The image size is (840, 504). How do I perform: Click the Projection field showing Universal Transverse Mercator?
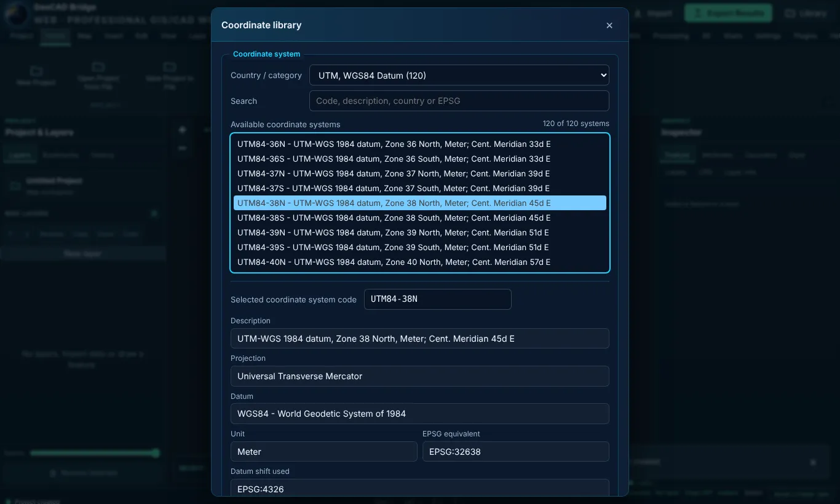point(420,376)
